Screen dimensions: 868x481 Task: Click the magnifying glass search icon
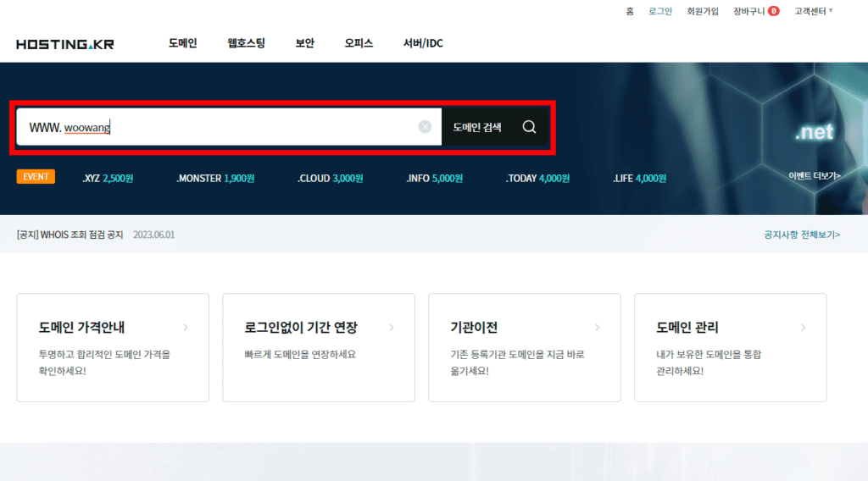[529, 127]
